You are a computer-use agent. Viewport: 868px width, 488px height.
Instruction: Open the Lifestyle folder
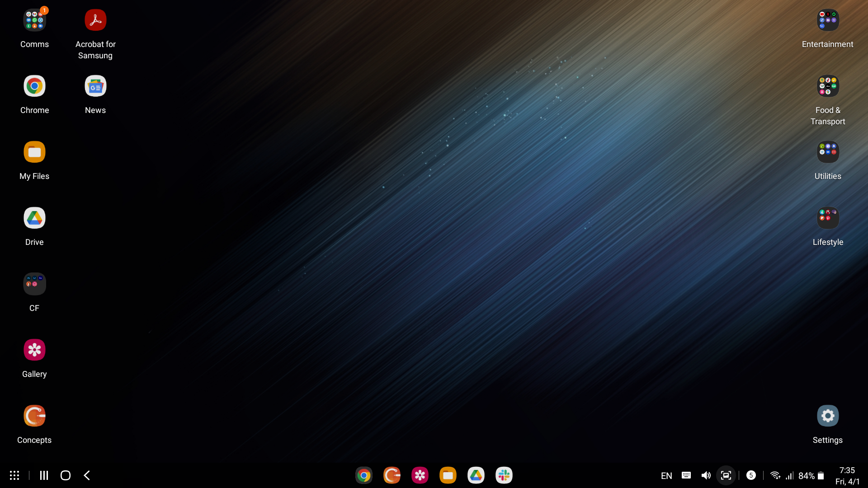point(828,218)
